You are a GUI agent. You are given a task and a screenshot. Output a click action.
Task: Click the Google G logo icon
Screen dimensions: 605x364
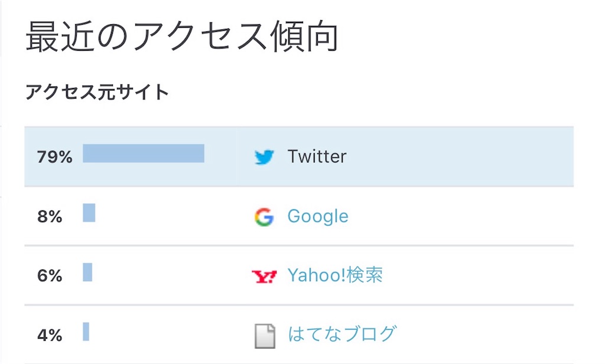coord(264,216)
